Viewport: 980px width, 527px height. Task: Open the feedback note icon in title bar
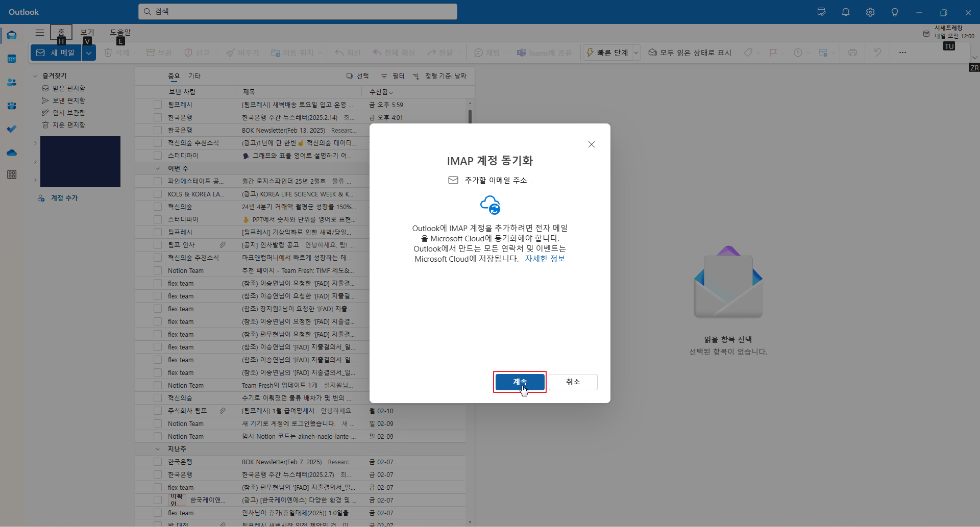click(821, 12)
